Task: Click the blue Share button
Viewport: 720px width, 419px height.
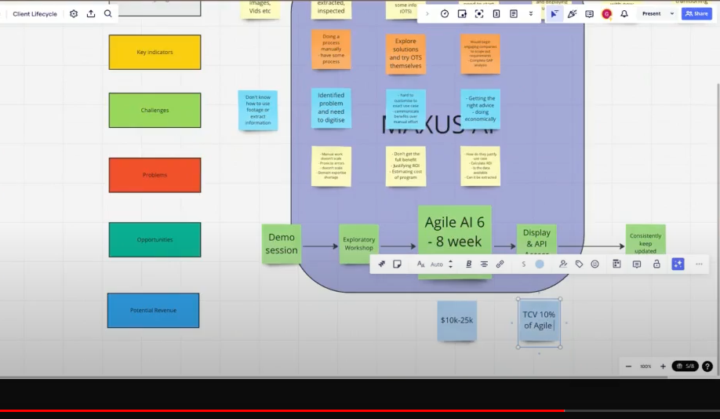Action: 697,14
